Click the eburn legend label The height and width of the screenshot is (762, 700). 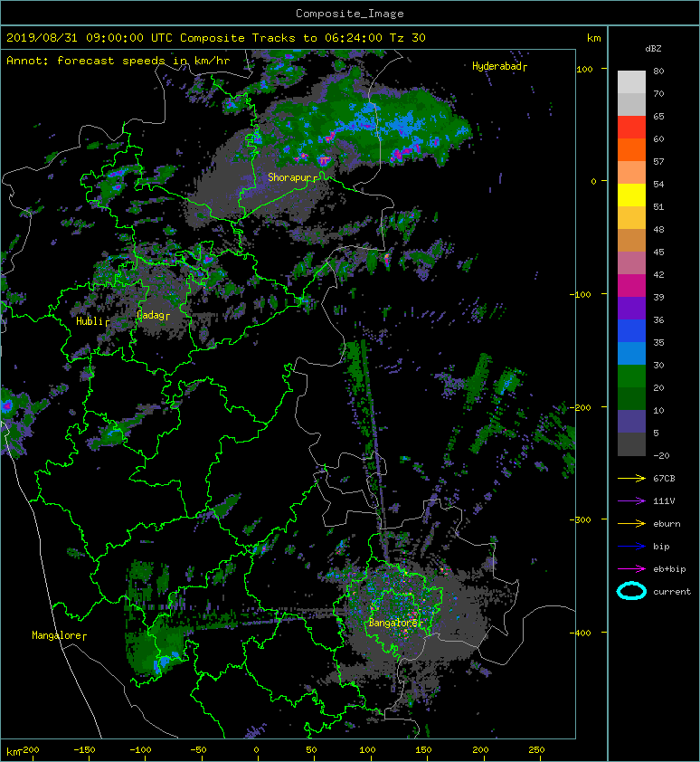(x=667, y=524)
